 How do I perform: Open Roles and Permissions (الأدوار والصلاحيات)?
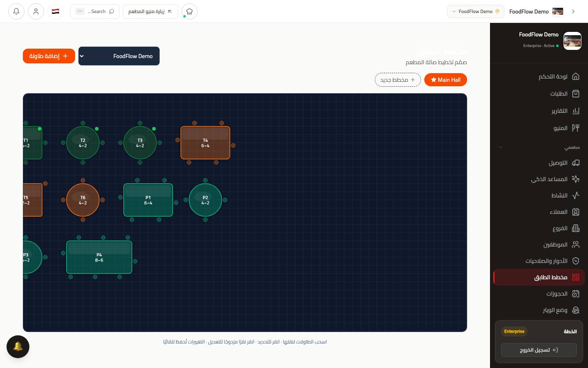539,261
